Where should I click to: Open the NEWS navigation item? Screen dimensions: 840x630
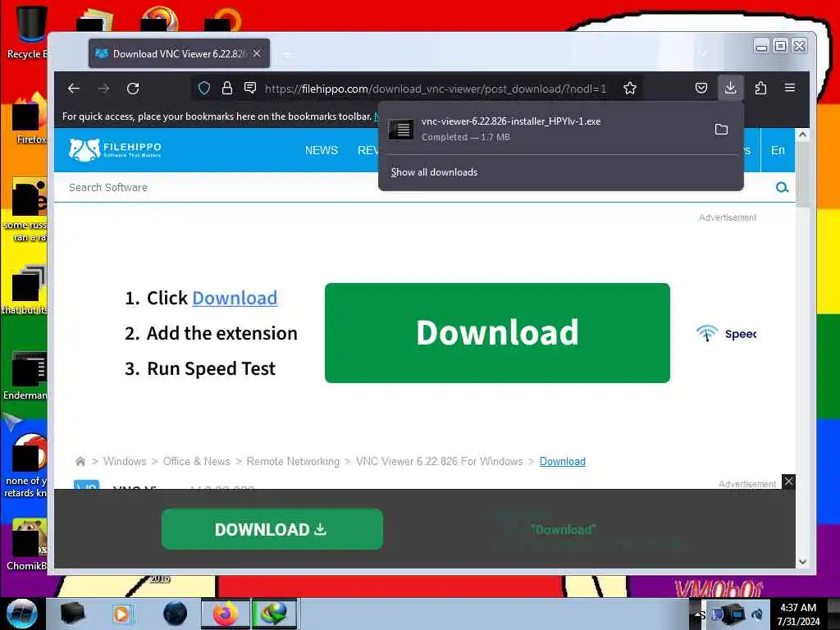point(322,151)
